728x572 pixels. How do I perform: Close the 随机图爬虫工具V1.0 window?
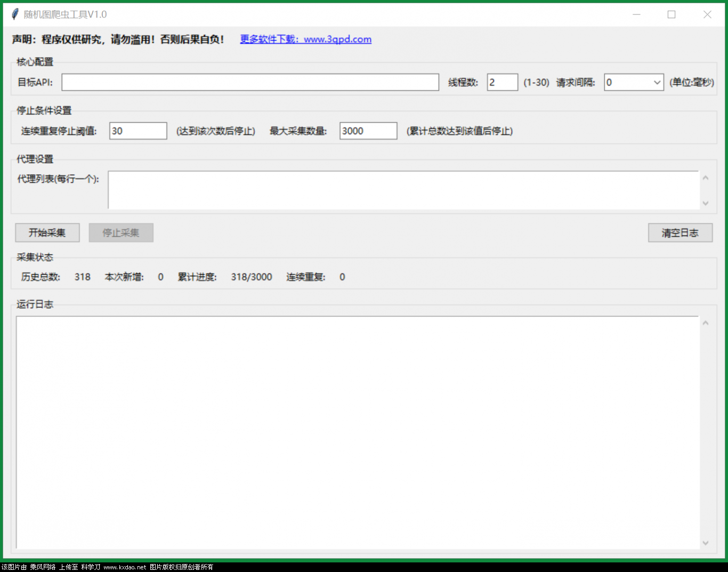click(x=707, y=14)
